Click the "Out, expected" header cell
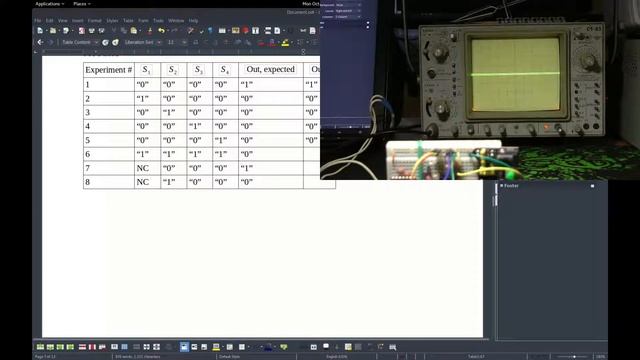The height and width of the screenshot is (360, 640). click(270, 69)
